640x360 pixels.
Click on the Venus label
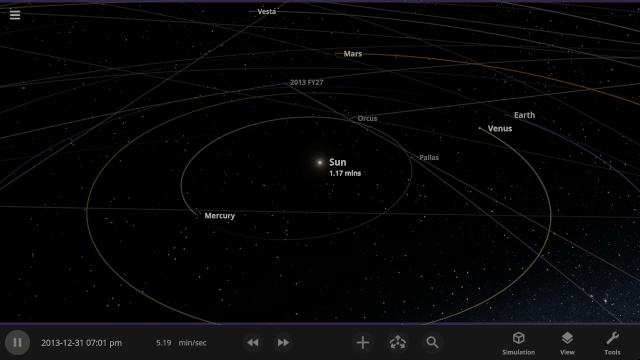point(500,129)
